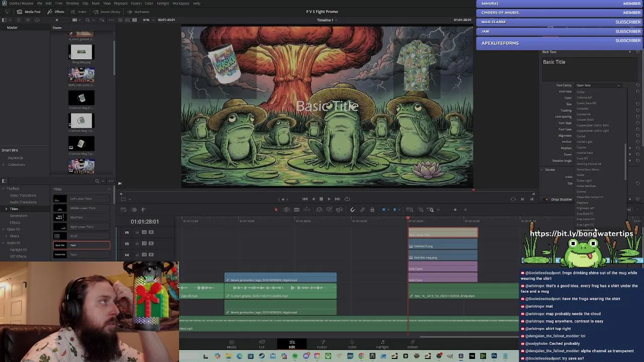Open the Index panel

pyautogui.click(x=79, y=12)
